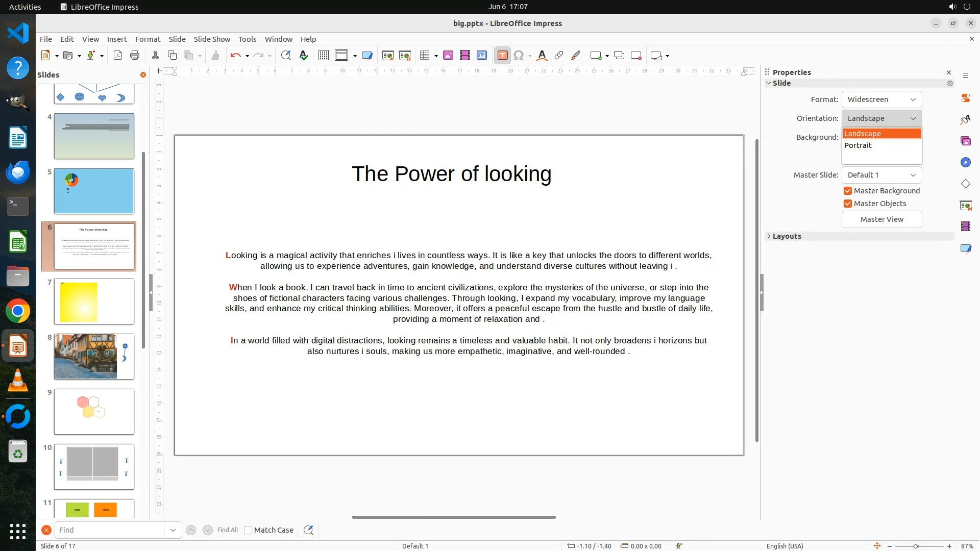
Task: Select the slide 8 thumbnail
Action: [94, 357]
